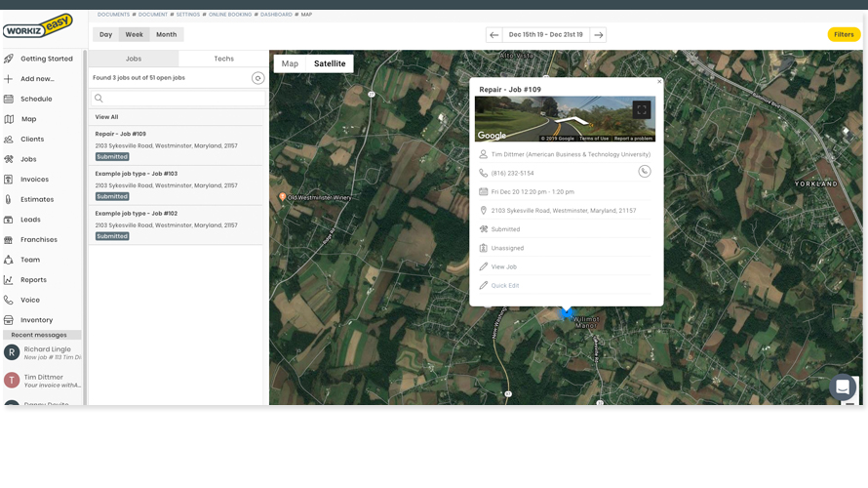Click the yellow Filters button
The height and width of the screenshot is (488, 868).
(844, 34)
